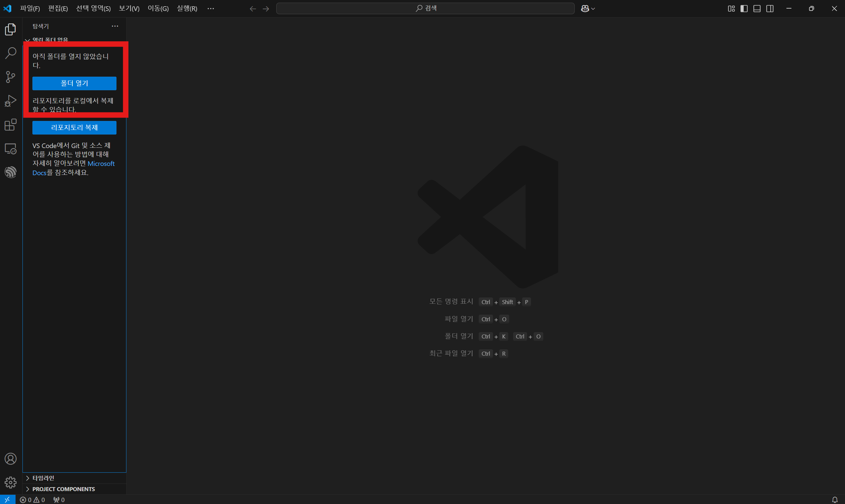Open the ESP-IDF Espressif sidebar icon

pyautogui.click(x=11, y=172)
